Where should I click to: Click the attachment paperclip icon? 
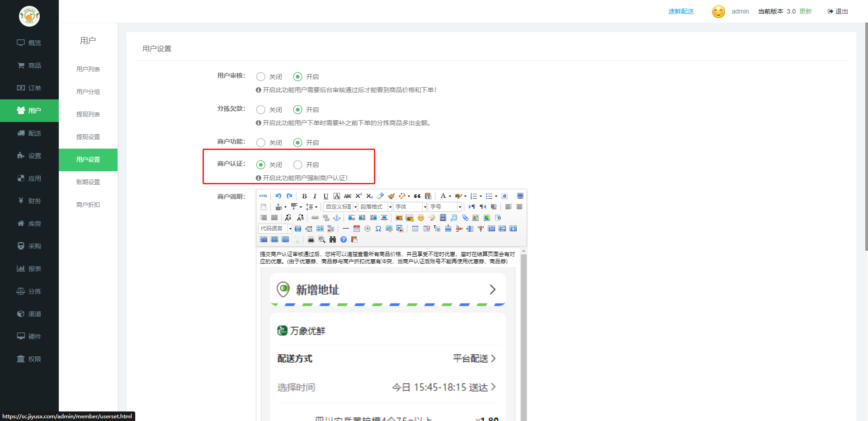(x=465, y=218)
